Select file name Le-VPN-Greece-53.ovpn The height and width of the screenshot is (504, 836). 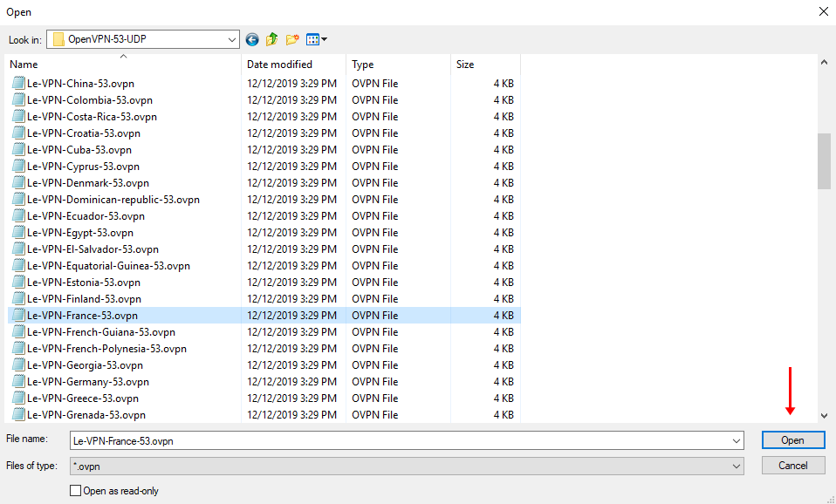pos(83,398)
